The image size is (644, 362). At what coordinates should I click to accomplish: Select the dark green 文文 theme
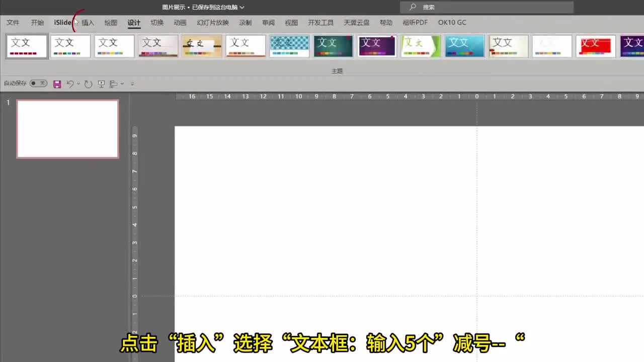[333, 46]
